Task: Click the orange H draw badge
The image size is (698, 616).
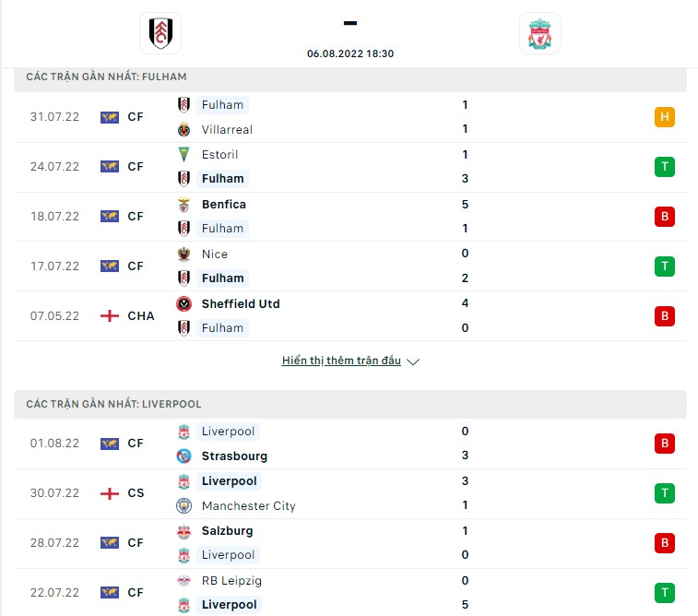Action: (665, 117)
